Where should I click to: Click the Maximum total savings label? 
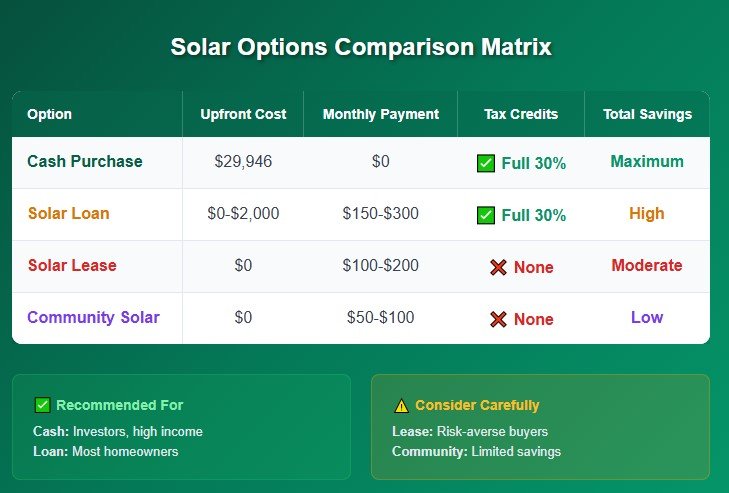coord(647,162)
